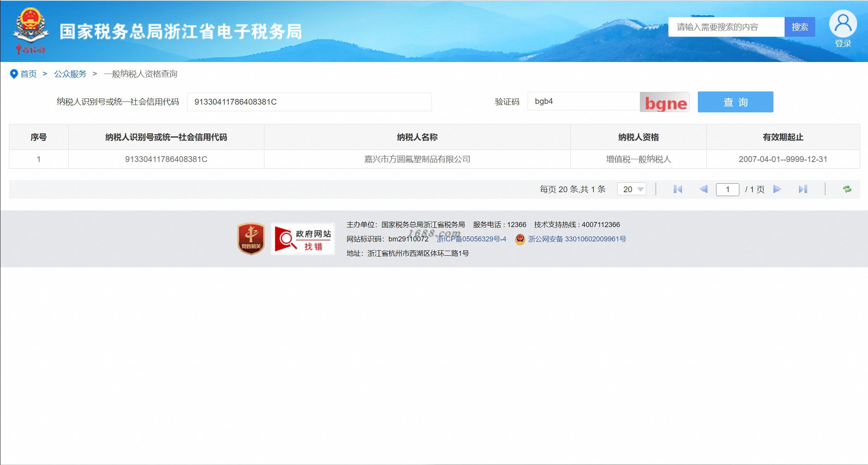Refresh the bgne captcha image
This screenshot has height=465, width=868.
coord(664,102)
